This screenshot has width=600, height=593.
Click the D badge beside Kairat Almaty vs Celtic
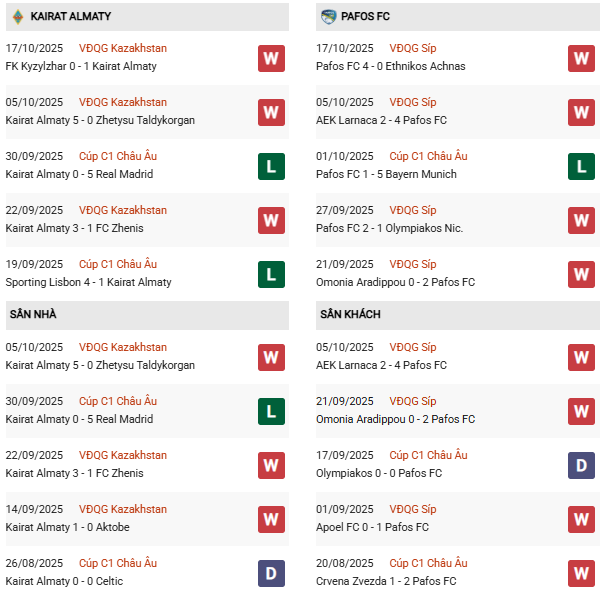(271, 573)
